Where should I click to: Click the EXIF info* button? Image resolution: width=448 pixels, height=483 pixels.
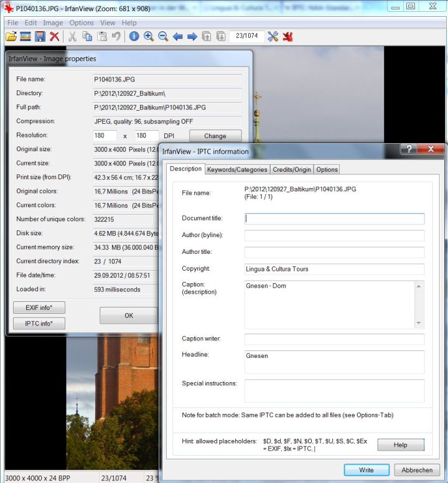[x=39, y=307]
